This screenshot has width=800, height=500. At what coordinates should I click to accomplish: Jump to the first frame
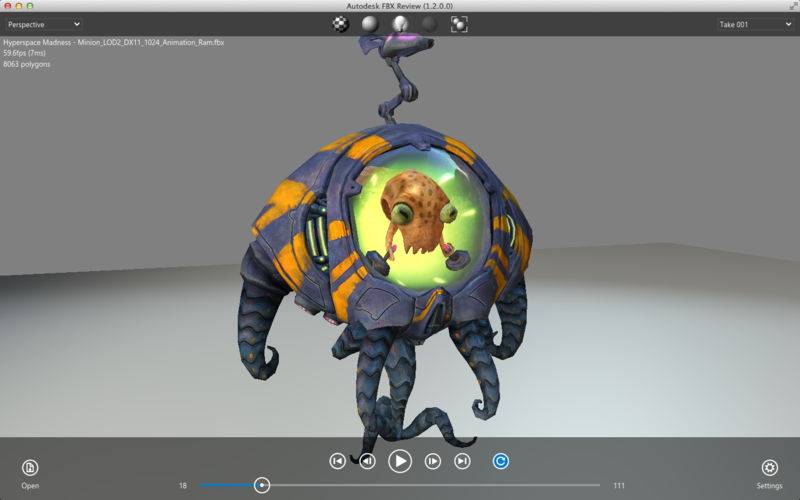[x=337, y=461]
